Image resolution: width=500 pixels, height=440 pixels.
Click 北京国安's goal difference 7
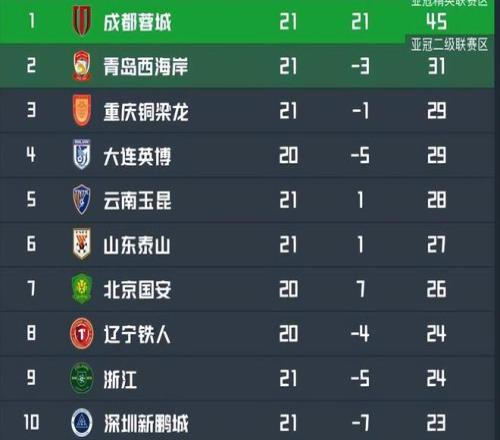pyautogui.click(x=361, y=289)
